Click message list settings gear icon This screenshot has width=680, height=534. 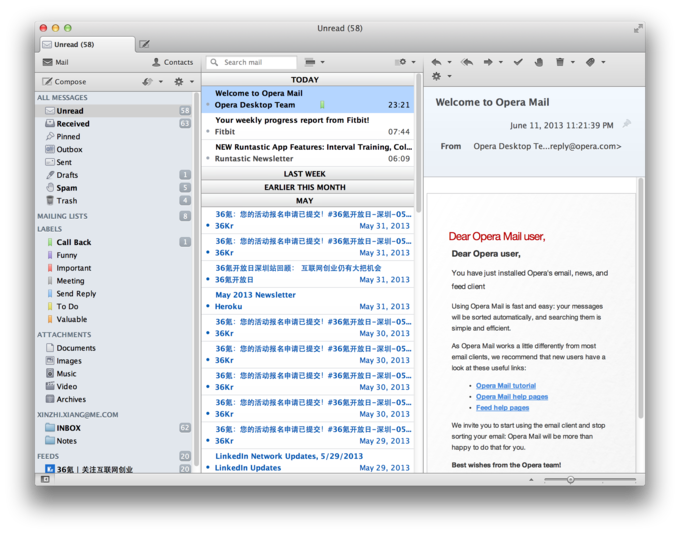point(401,62)
